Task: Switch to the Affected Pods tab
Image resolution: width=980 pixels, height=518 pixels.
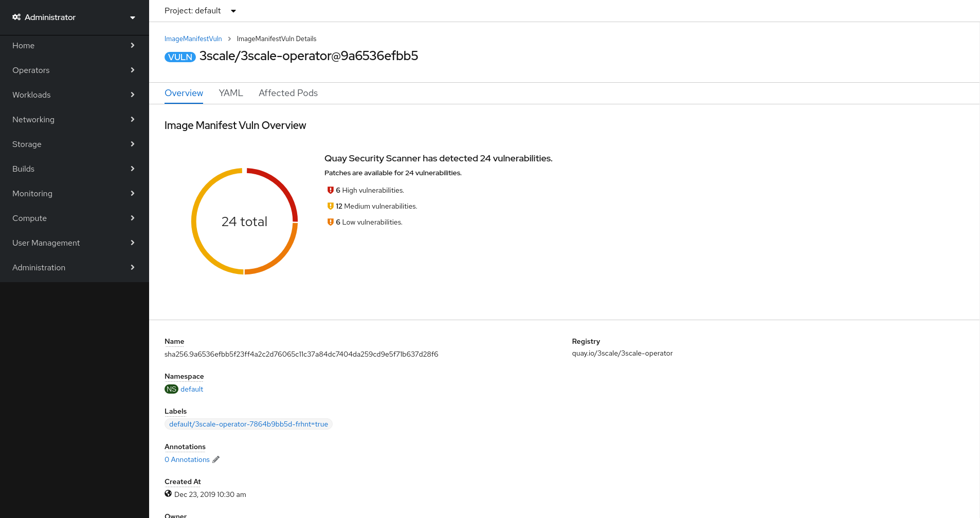Action: [x=288, y=93]
